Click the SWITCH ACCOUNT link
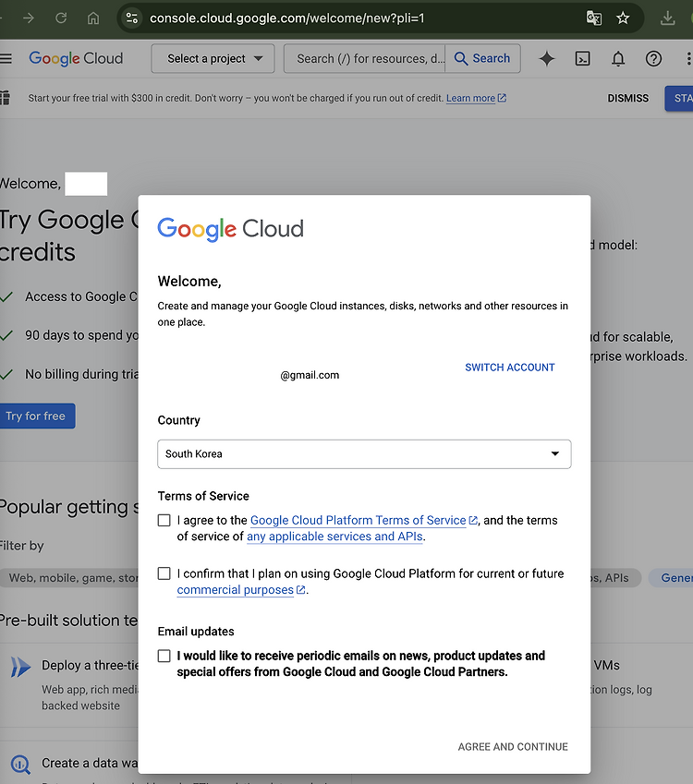The image size is (693, 784). tap(510, 368)
